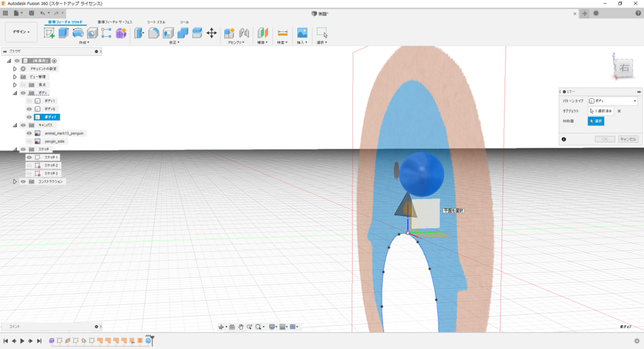Select the Press Pull tool
The width and height of the screenshot is (644, 349).
click(x=140, y=33)
